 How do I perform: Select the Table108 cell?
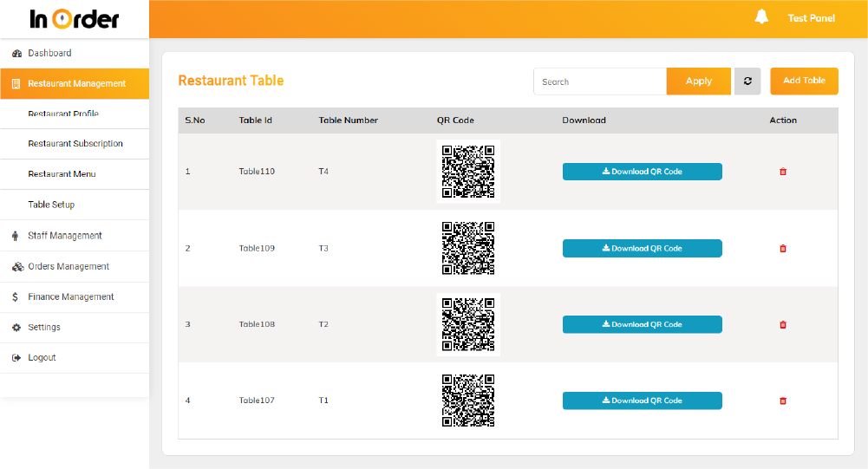(x=257, y=324)
